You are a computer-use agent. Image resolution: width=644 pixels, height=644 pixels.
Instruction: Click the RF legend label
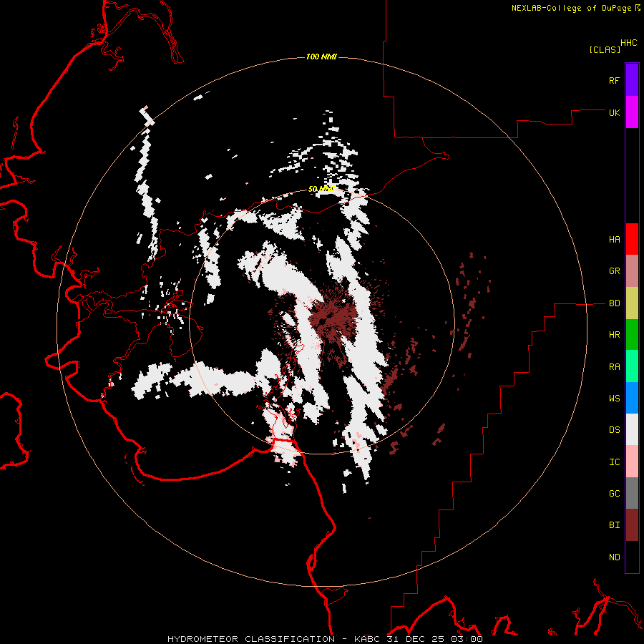(x=614, y=80)
